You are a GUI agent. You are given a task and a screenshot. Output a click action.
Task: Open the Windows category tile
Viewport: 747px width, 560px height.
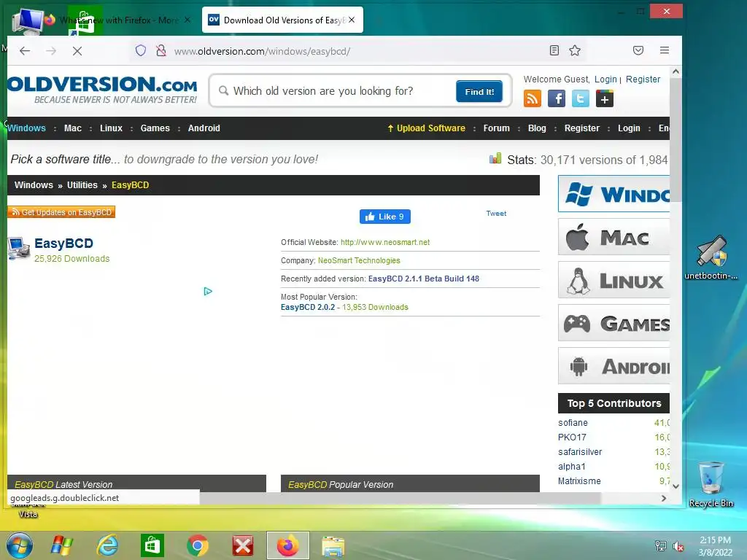(614, 194)
